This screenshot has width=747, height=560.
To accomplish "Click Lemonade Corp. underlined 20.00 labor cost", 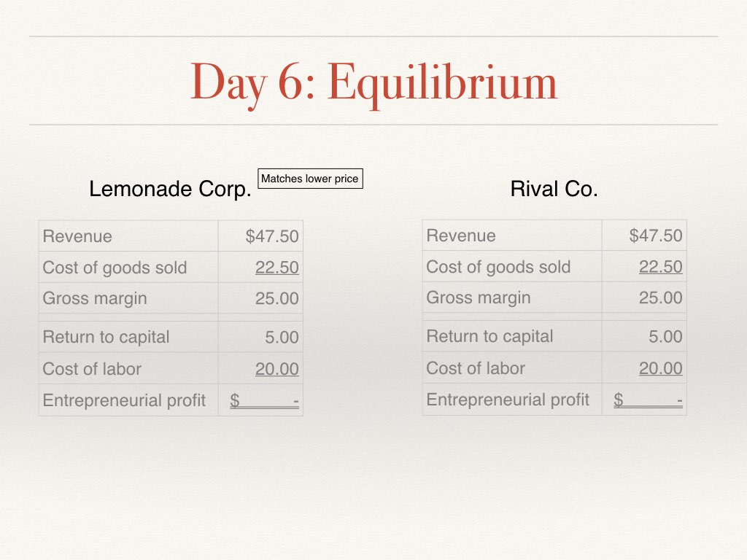I will coord(276,369).
